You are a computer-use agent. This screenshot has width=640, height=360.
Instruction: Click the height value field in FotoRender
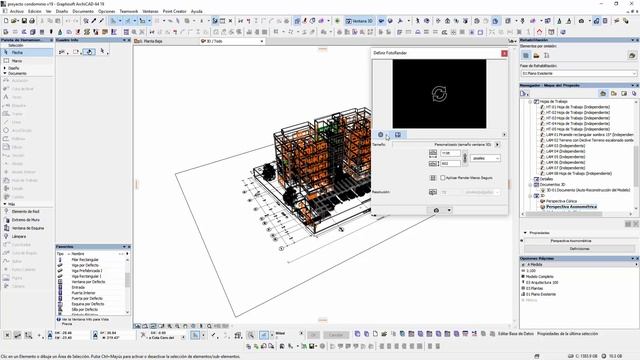pyautogui.click(x=450, y=163)
